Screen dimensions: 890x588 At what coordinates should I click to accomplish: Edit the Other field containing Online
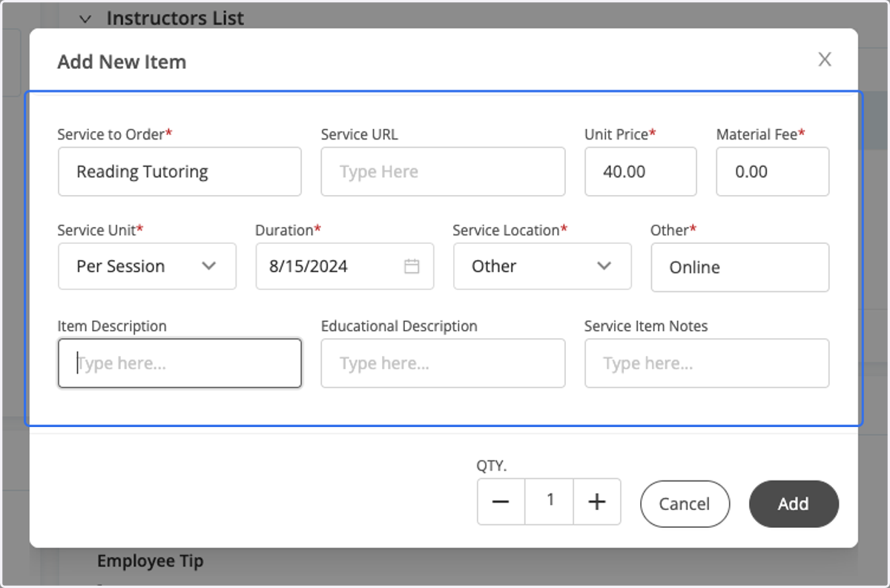739,268
